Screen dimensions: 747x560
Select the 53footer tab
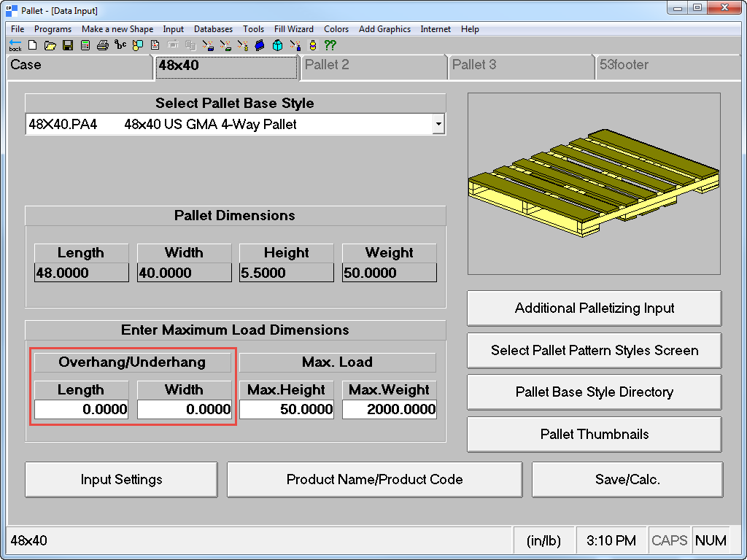pyautogui.click(x=667, y=66)
